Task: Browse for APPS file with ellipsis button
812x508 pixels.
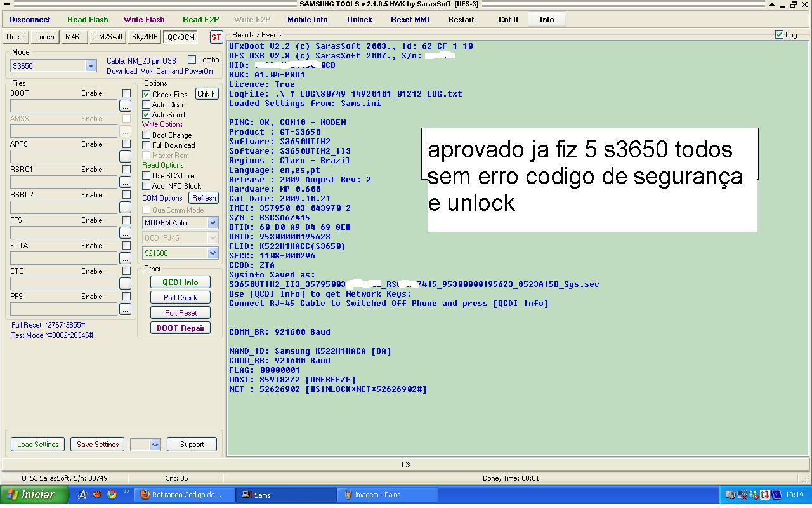Action: (x=125, y=156)
